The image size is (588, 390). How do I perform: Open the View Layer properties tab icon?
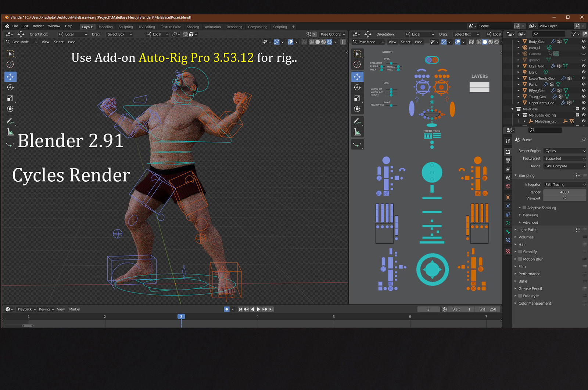coord(508,169)
